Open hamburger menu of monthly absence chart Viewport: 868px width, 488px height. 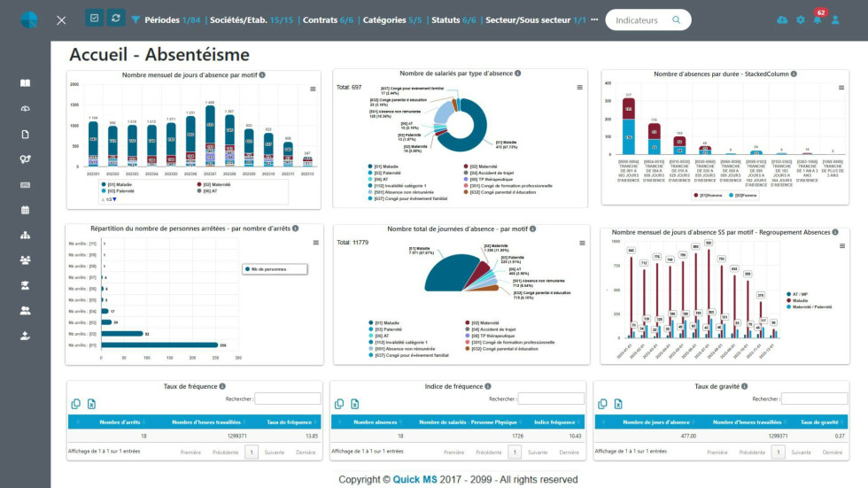point(312,89)
